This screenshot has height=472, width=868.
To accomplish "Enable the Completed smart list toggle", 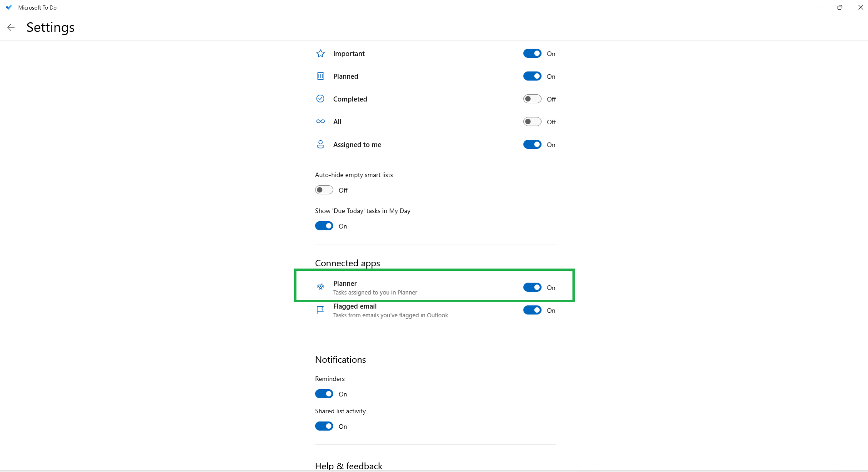I will (532, 99).
